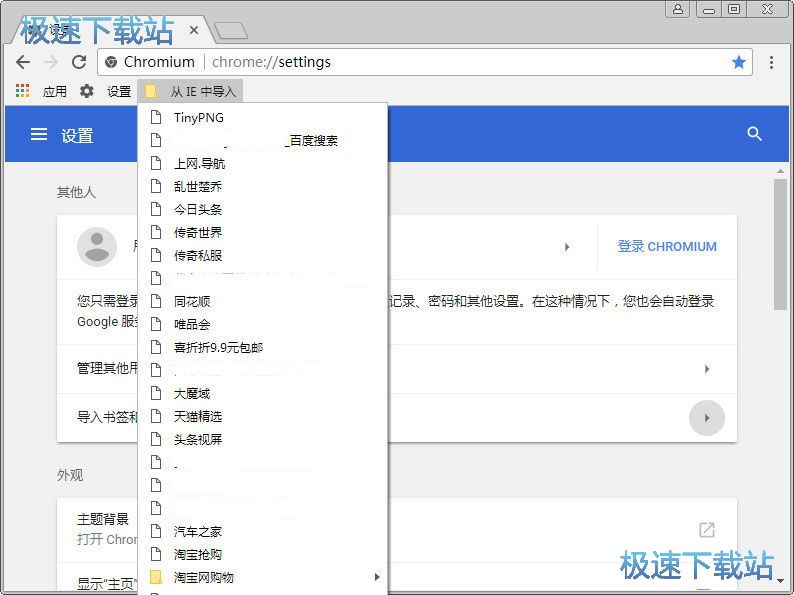Click the address bar showing chrome://settings
The height and width of the screenshot is (595, 794).
[424, 62]
